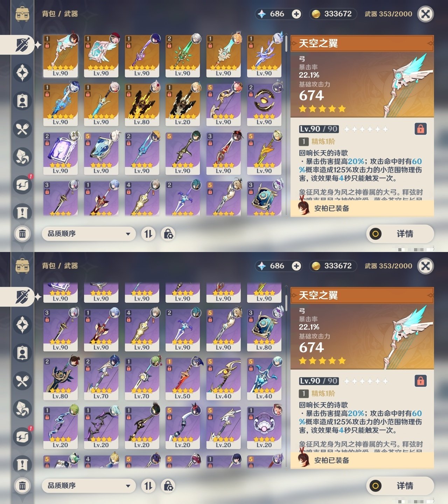Viewport: 448px width, 504px height.
Task: Click the weapon list scrollbar in lower screenshot
Action: coord(286,301)
